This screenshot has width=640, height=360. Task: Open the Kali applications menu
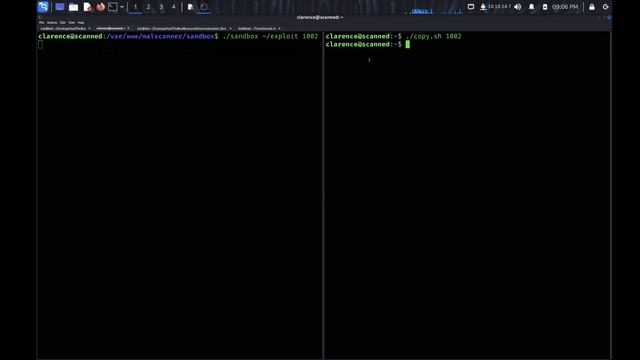[x=43, y=7]
